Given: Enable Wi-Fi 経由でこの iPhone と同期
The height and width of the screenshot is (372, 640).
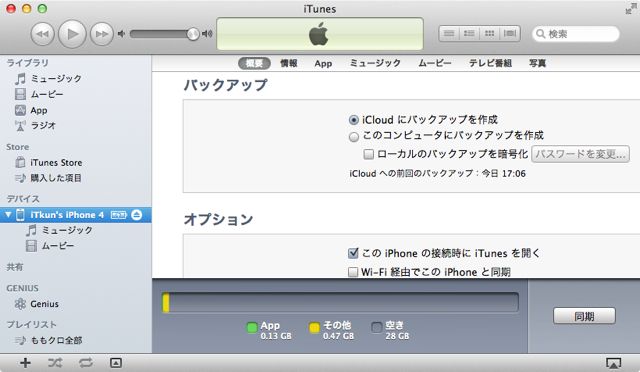Looking at the screenshot, I should tap(353, 272).
